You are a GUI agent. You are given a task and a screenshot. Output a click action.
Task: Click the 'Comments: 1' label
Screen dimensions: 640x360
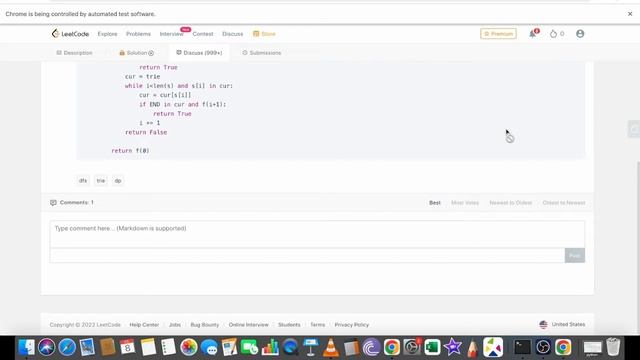77,202
